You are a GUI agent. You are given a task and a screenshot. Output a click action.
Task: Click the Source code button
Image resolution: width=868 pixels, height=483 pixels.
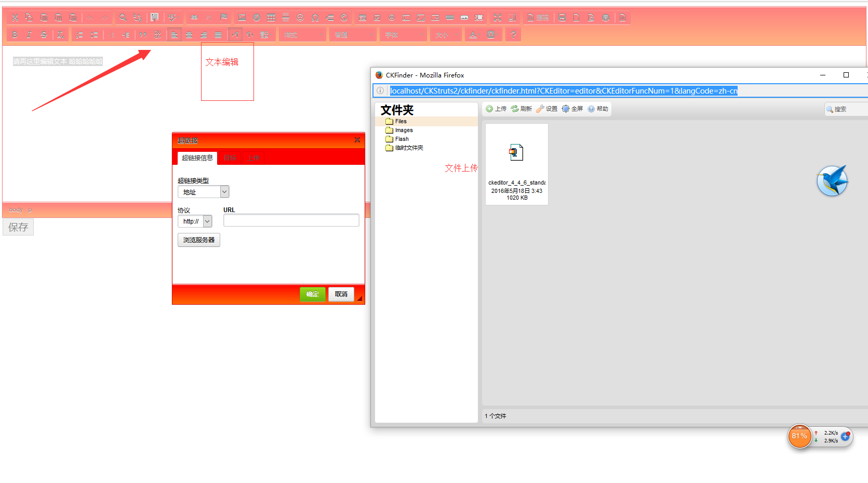coord(538,18)
